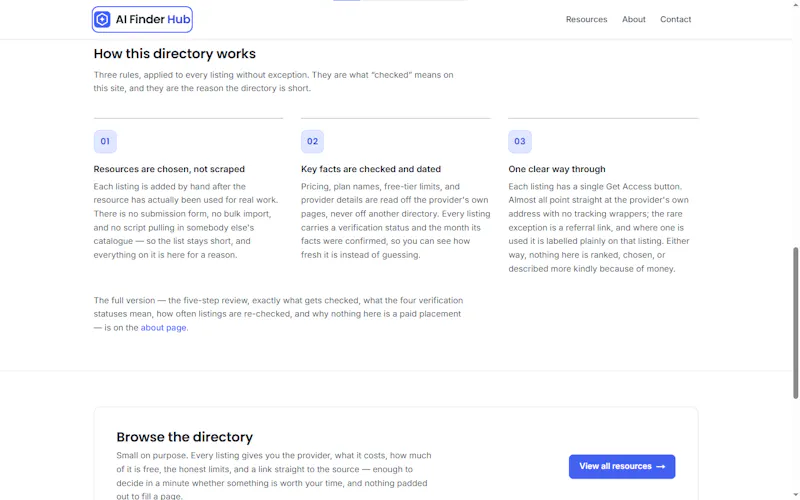Screen dimensions: 800x500
Task: Click the page vertical scrollbar thumb
Action: point(795,322)
